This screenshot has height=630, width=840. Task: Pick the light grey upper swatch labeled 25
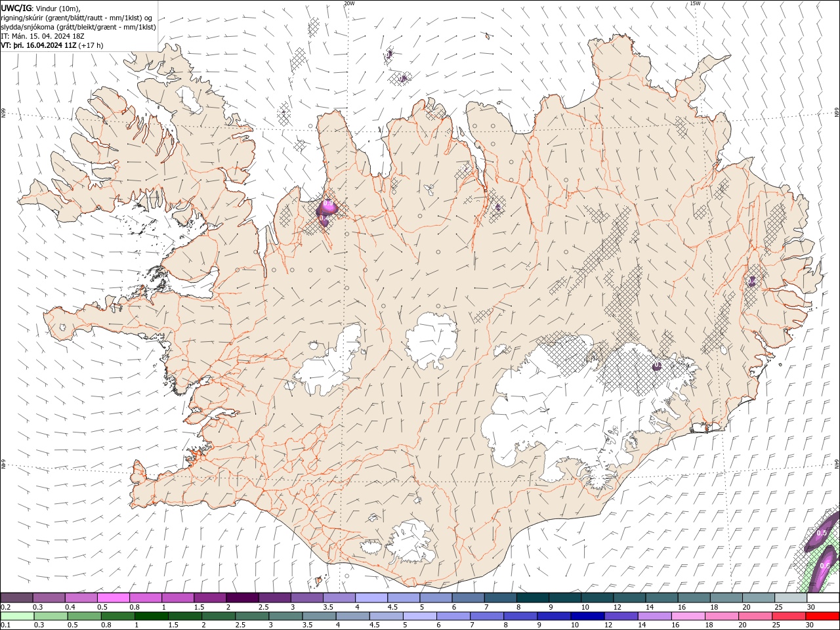791,597
